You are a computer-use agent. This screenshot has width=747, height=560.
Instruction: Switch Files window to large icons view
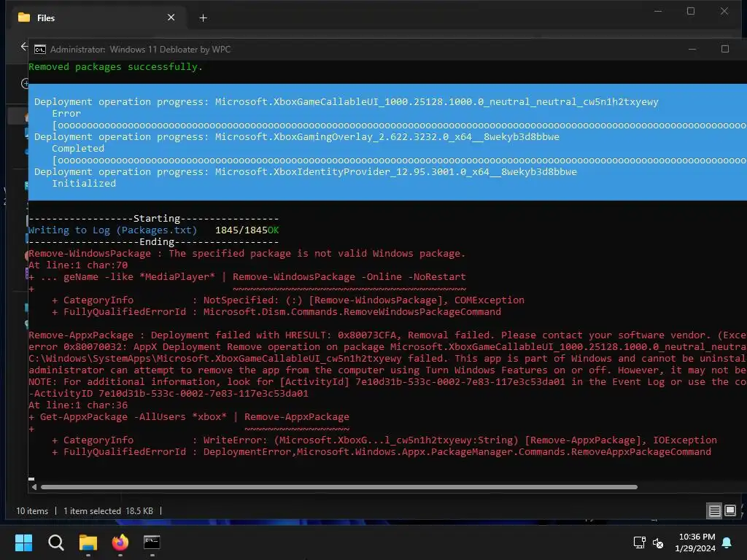[x=729, y=511]
